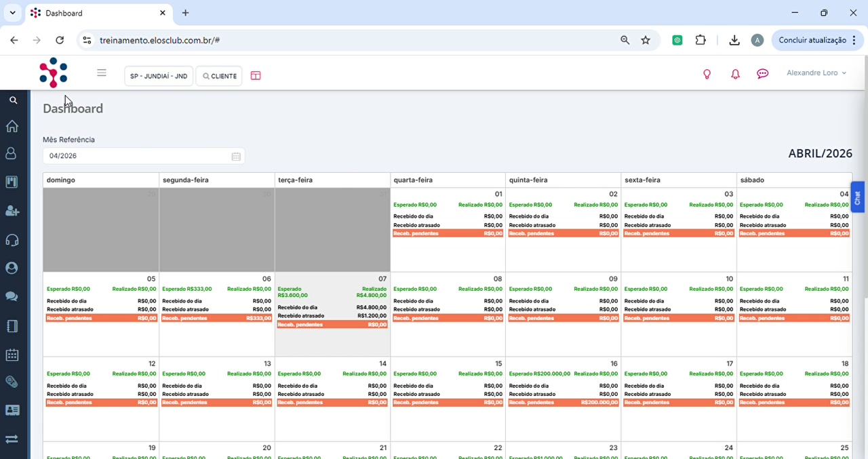The height and width of the screenshot is (459, 868).
Task: Click day 16 Receb. pendentes R$200.000,00 bar
Action: [x=563, y=403]
